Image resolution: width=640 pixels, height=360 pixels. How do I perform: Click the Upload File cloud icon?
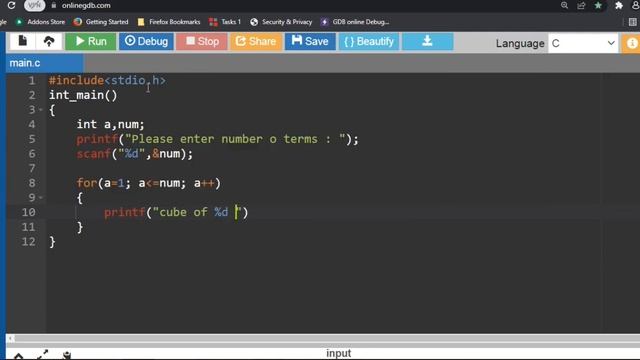(49, 41)
